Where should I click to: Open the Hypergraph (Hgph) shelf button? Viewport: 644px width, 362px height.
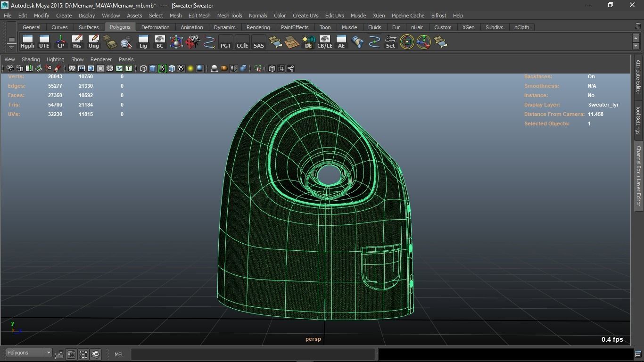click(27, 42)
